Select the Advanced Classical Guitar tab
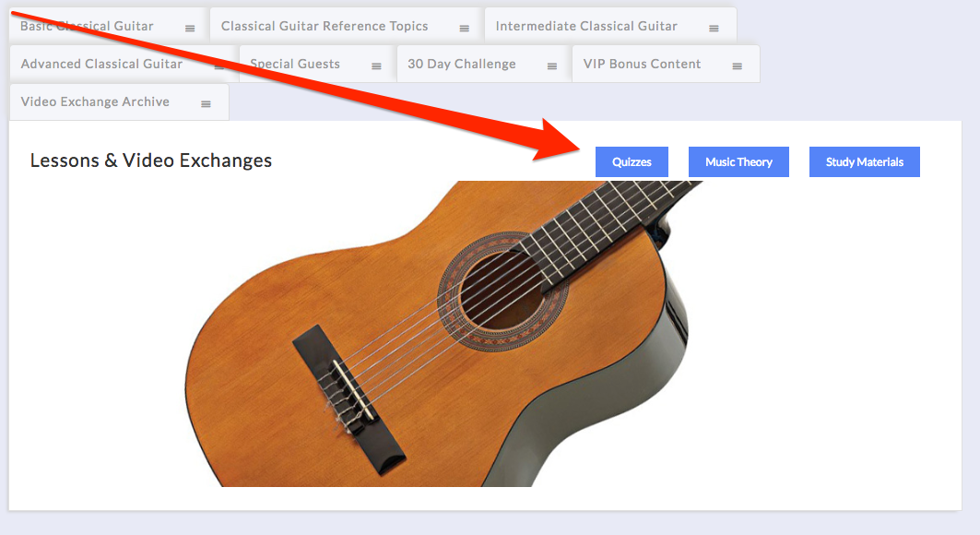 [124, 64]
